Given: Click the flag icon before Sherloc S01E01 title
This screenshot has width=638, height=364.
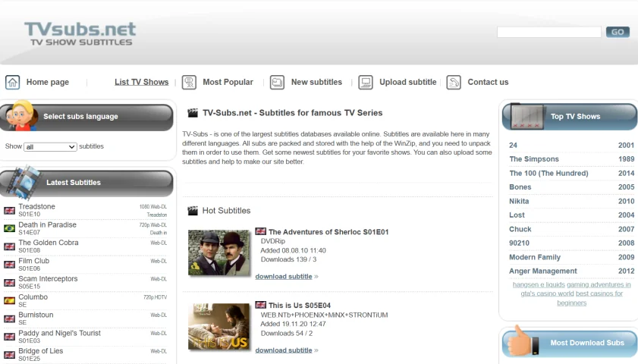Looking at the screenshot, I should click(260, 231).
